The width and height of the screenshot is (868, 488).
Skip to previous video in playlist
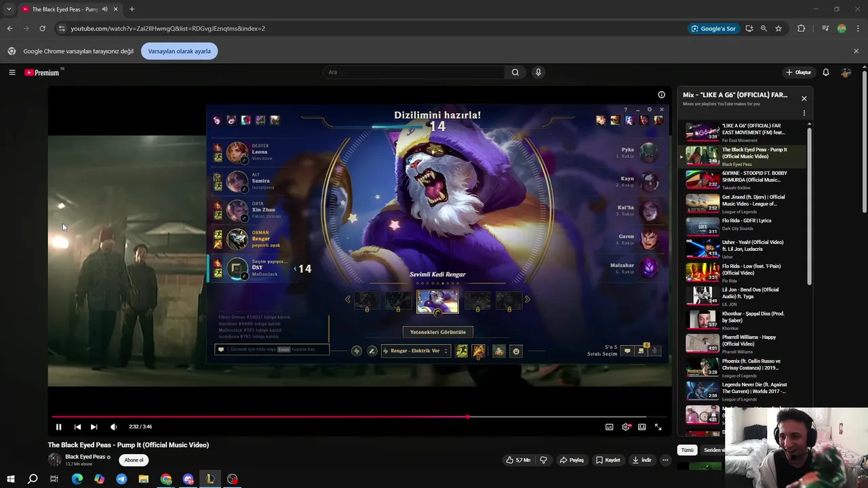coord(77,427)
